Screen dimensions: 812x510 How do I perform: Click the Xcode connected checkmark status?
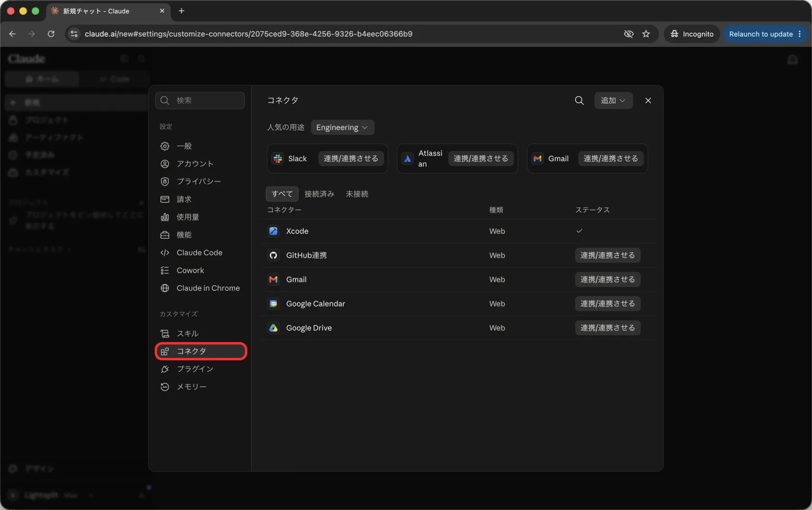pos(579,231)
